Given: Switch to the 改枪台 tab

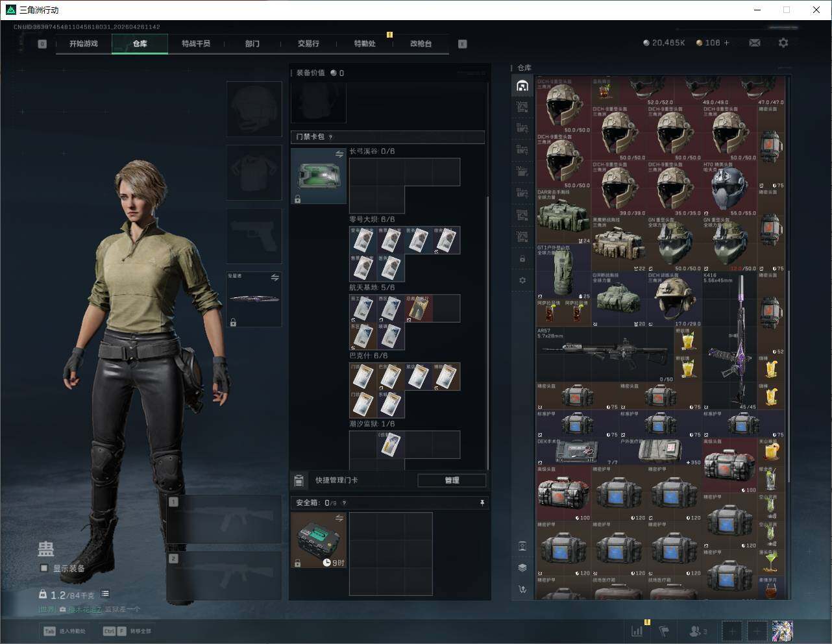Looking at the screenshot, I should [x=421, y=43].
